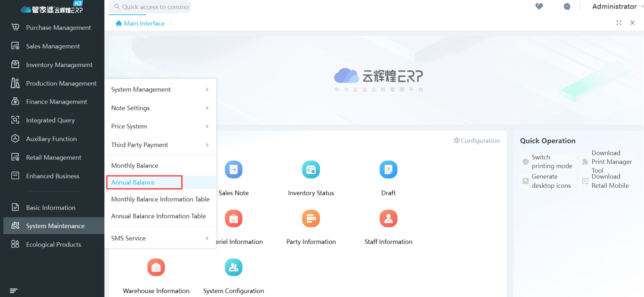Click the heart favorites icon in header
The width and height of the screenshot is (644, 297).
click(539, 7)
